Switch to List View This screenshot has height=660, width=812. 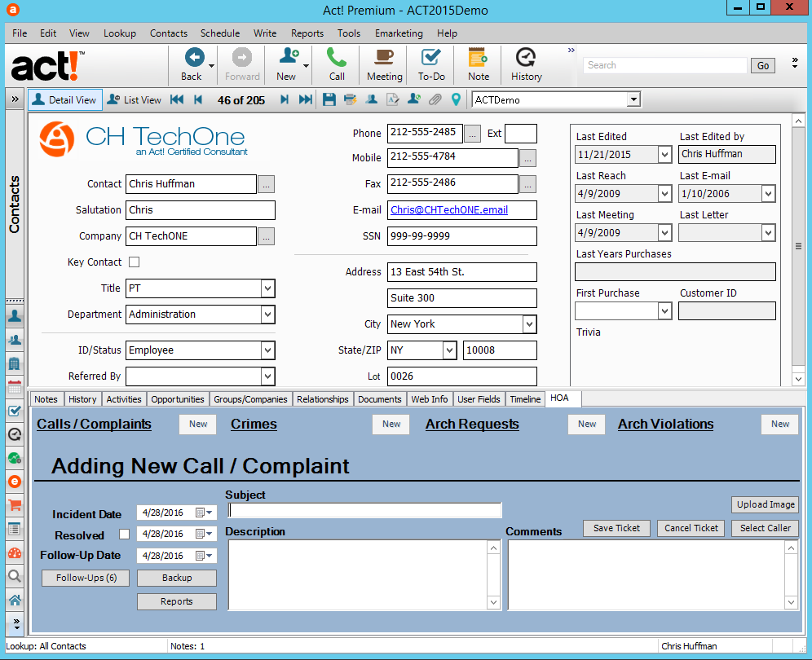135,100
